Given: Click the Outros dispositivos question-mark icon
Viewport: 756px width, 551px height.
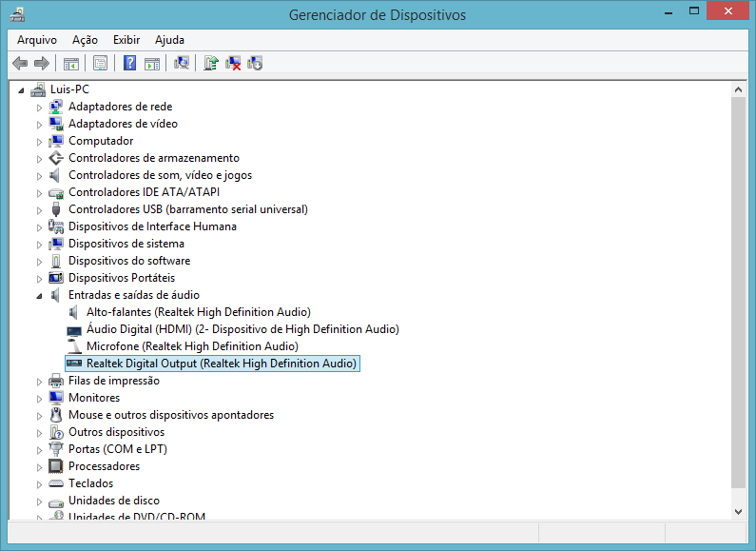Looking at the screenshot, I should 56,432.
